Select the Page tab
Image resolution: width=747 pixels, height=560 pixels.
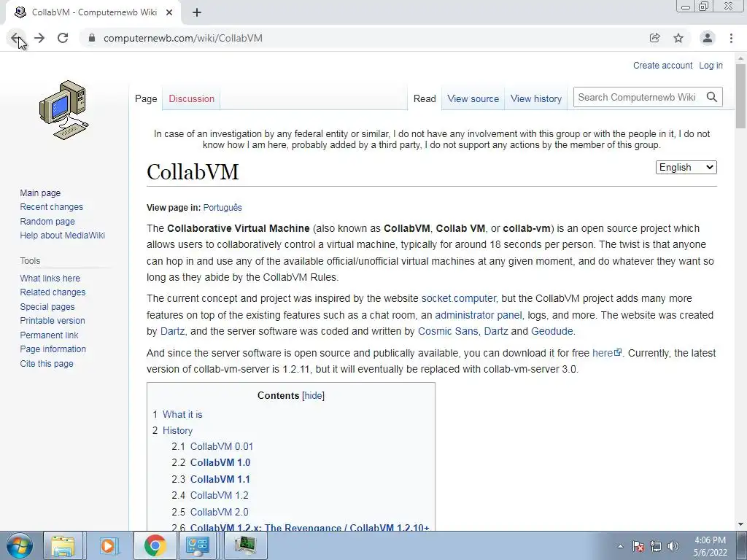pyautogui.click(x=146, y=98)
